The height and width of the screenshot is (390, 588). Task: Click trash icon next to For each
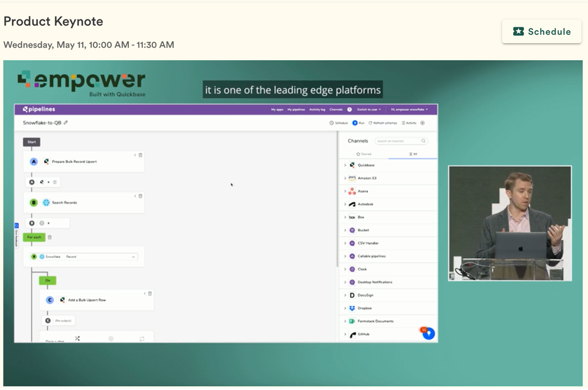pos(50,237)
